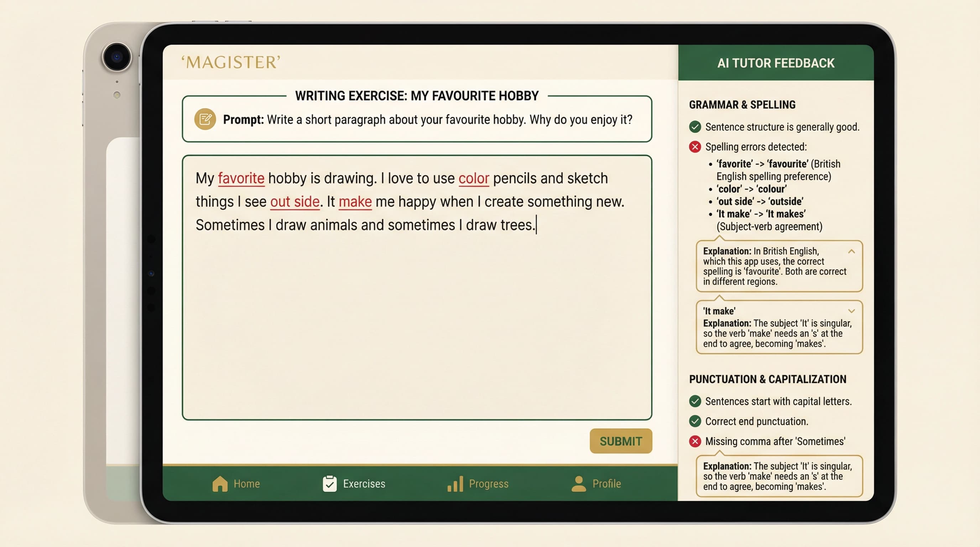Click the underlined word 'make'
This screenshot has width=980, height=547.
coord(355,202)
